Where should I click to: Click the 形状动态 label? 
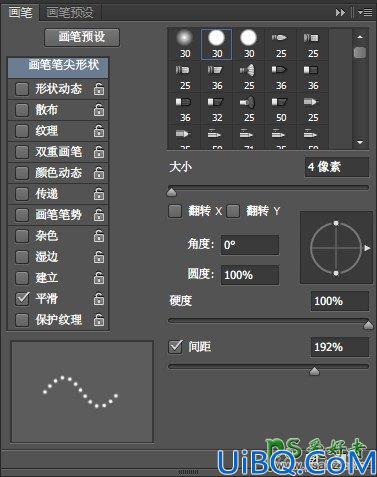tap(59, 89)
